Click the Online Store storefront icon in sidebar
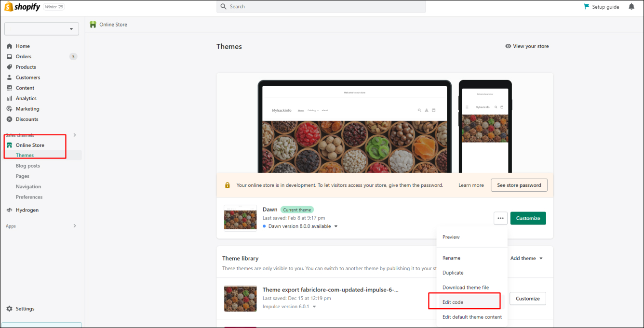The height and width of the screenshot is (328, 644). click(x=9, y=145)
